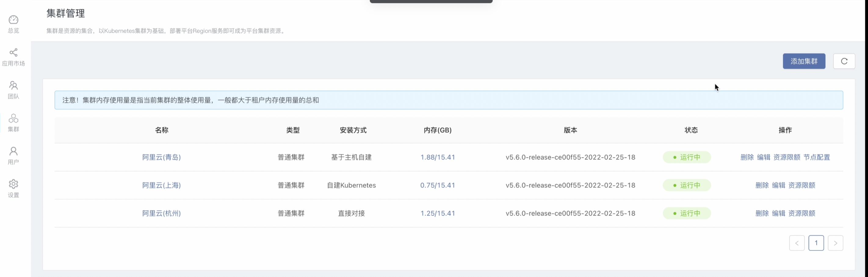Image resolution: width=868 pixels, height=277 pixels.
Task: Click the 版本 column header
Action: (x=570, y=130)
